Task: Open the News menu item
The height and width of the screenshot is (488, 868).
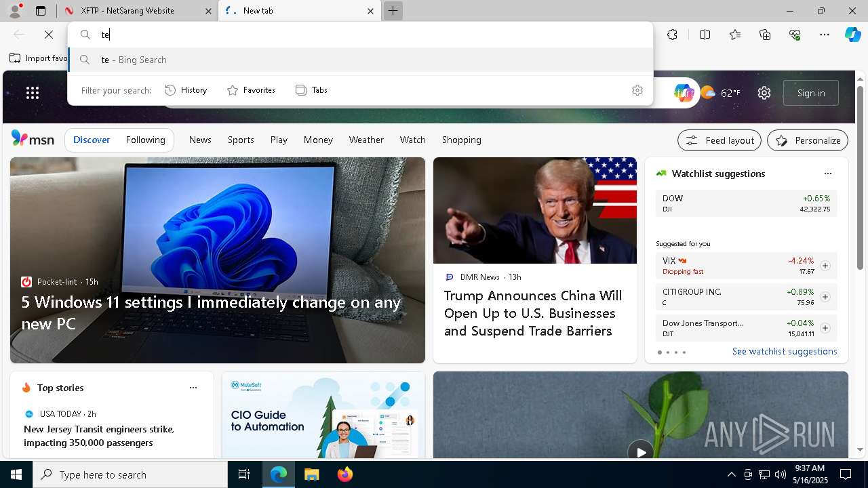Action: [x=200, y=140]
